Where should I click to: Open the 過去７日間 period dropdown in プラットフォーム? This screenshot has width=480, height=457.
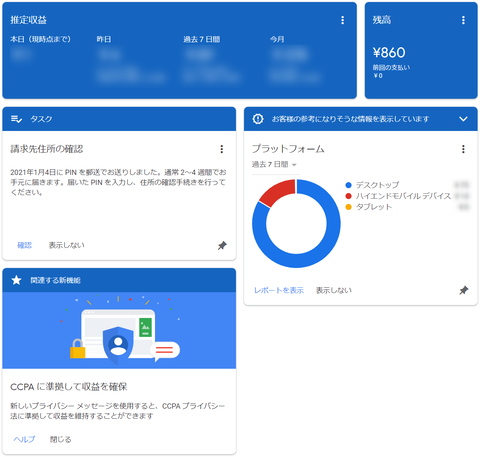pyautogui.click(x=274, y=164)
